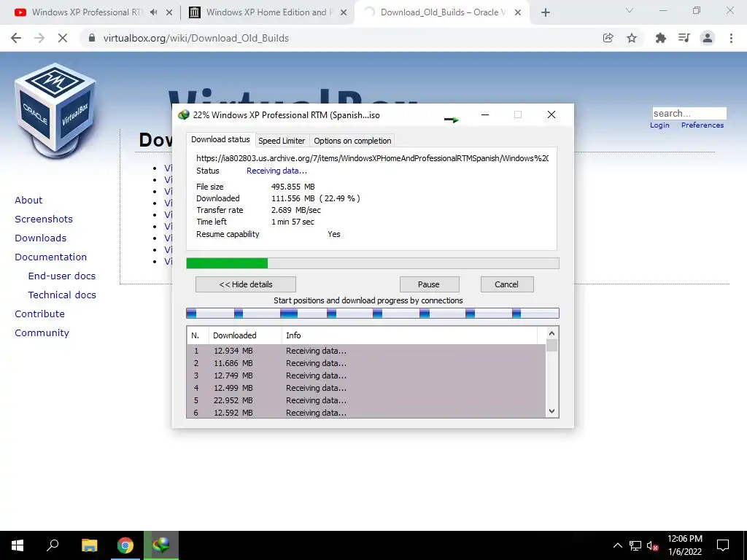Click the Chrome forward arrow
The height and width of the screenshot is (560, 747).
[39, 38]
